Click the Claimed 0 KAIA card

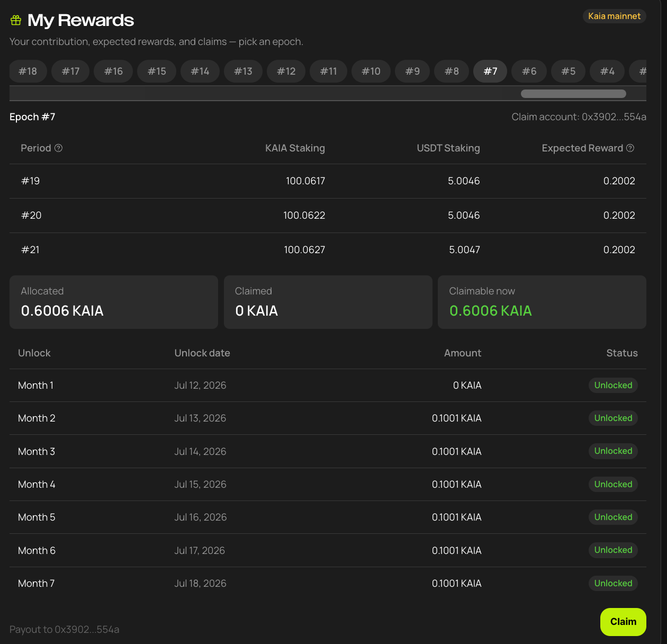pos(328,302)
